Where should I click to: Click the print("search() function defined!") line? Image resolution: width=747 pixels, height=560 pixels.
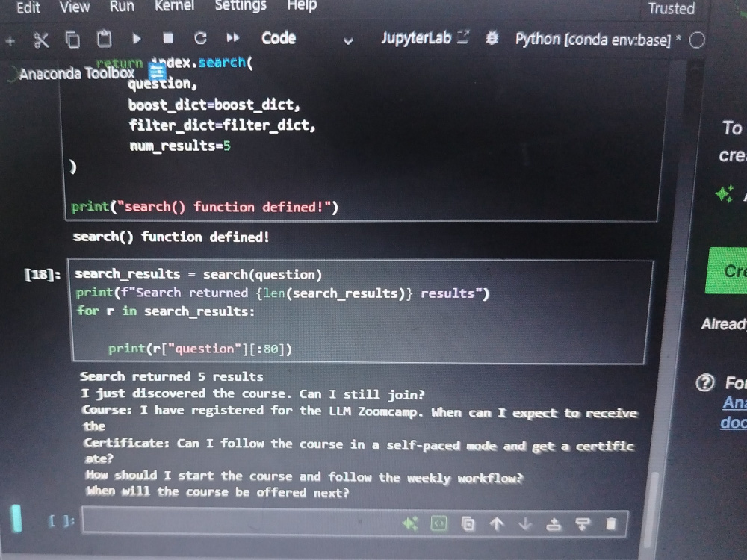pos(205,207)
